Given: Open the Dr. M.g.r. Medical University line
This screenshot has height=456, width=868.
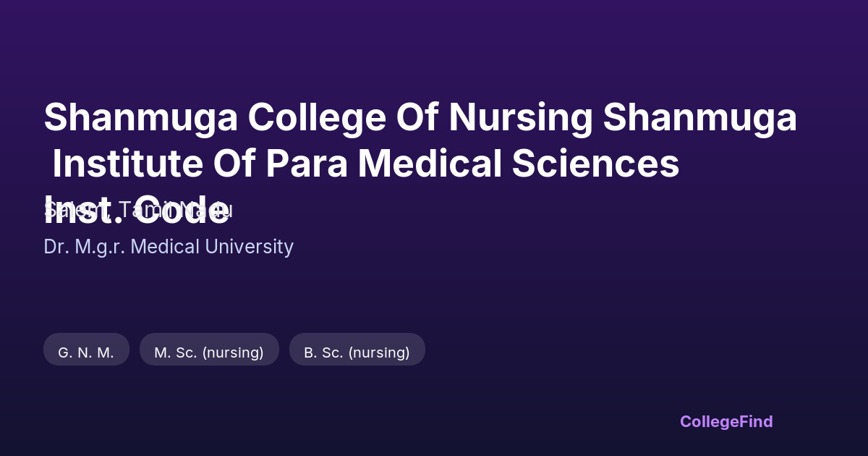Looking at the screenshot, I should (169, 247).
